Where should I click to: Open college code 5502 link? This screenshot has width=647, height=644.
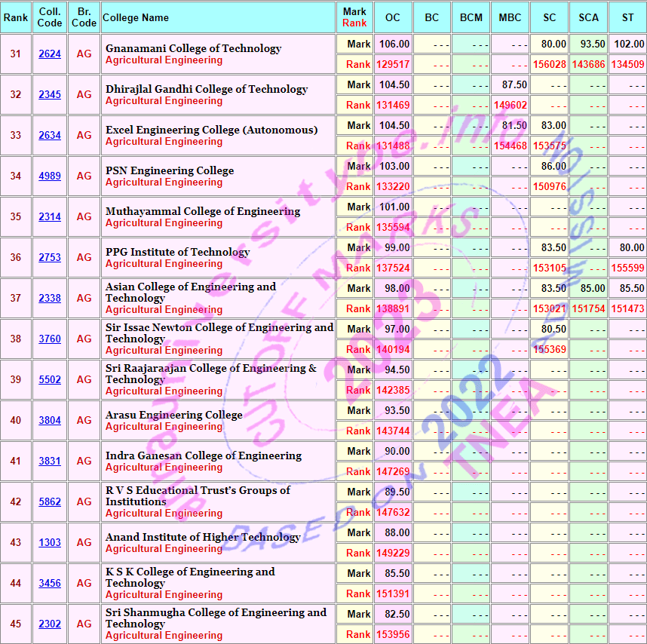(x=50, y=380)
